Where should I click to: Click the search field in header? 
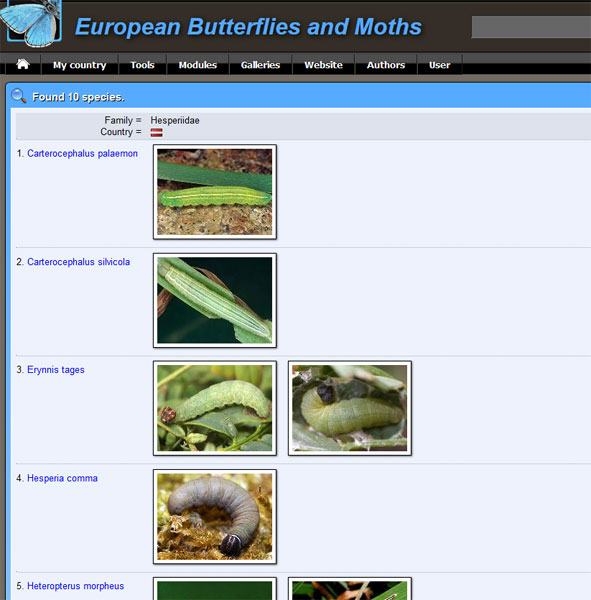point(531,27)
